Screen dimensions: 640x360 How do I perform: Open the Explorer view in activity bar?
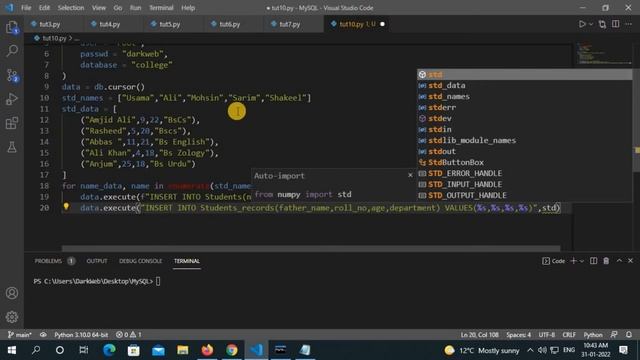[x=12, y=27]
